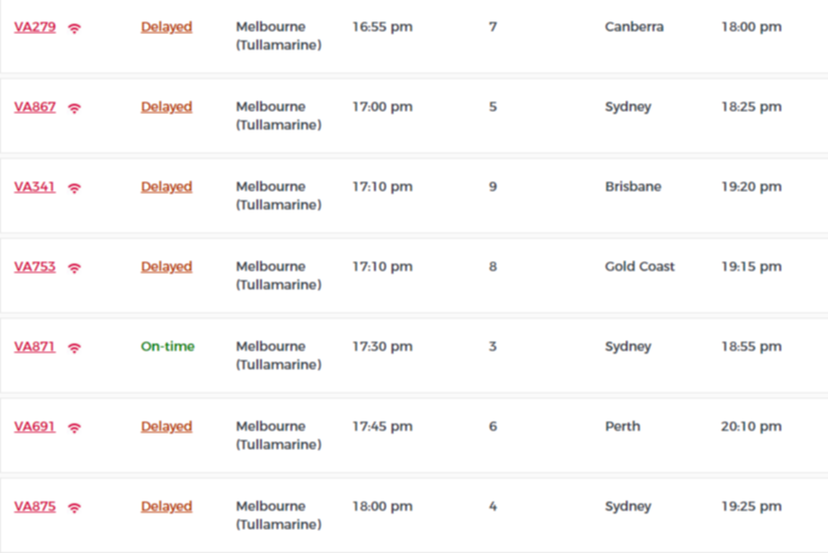View flight VA691 to Perth
Viewport: 828px width, 553px height.
(x=34, y=426)
